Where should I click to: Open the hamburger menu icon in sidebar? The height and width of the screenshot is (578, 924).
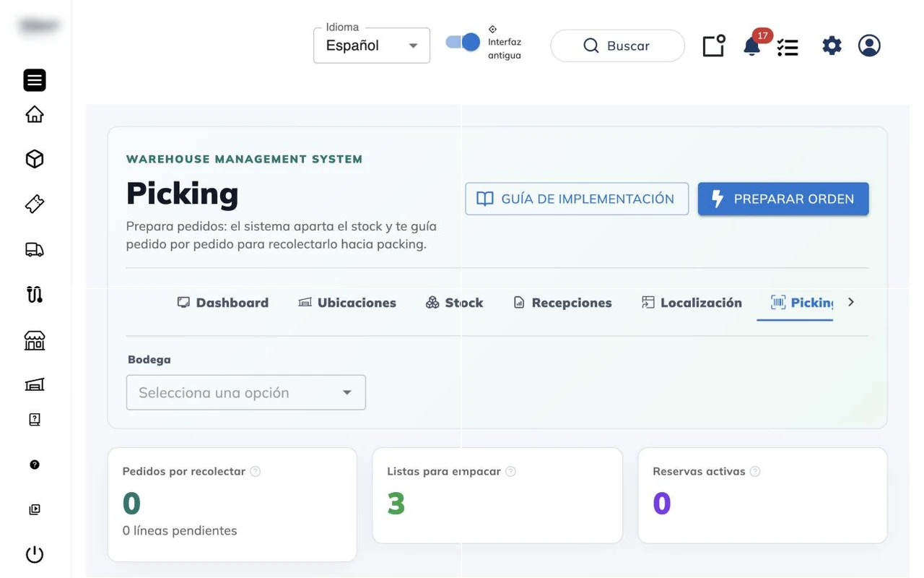pos(35,80)
